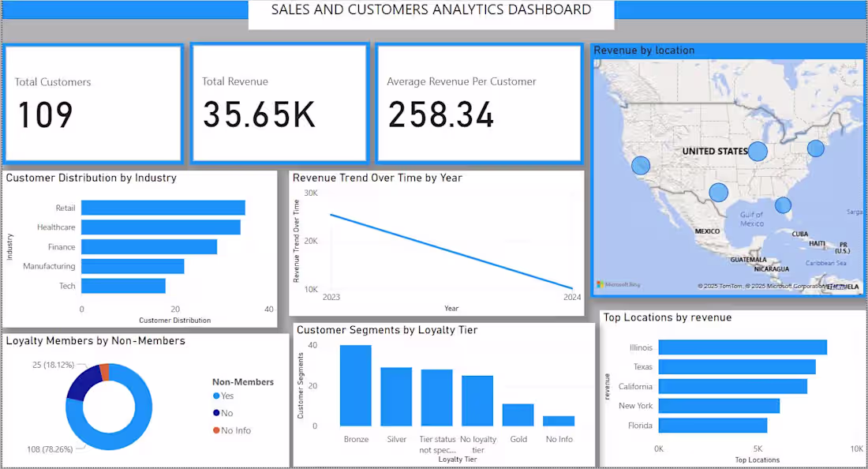
Task: Select the revenue bubble over California
Action: tap(641, 165)
